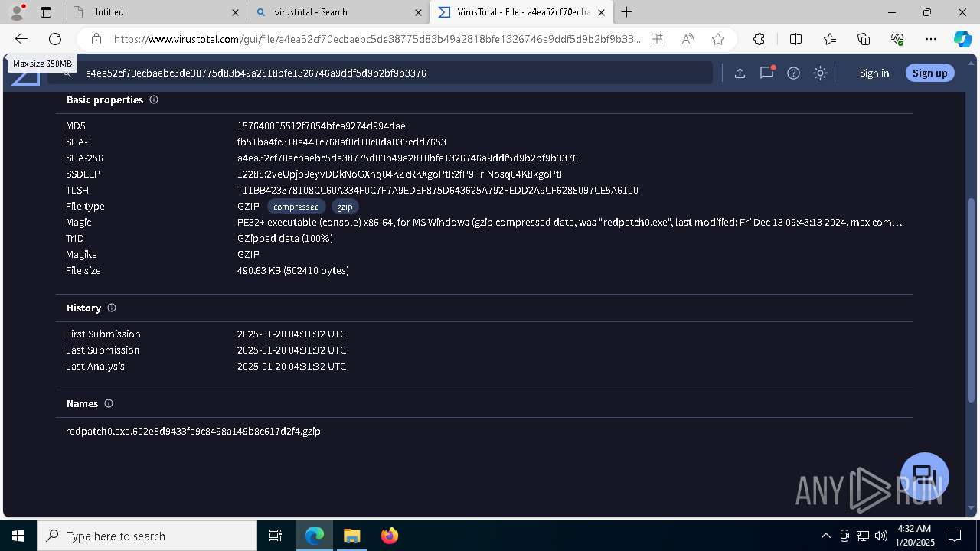Open browser Extensions icon
980x551 pixels.
coord(759,39)
